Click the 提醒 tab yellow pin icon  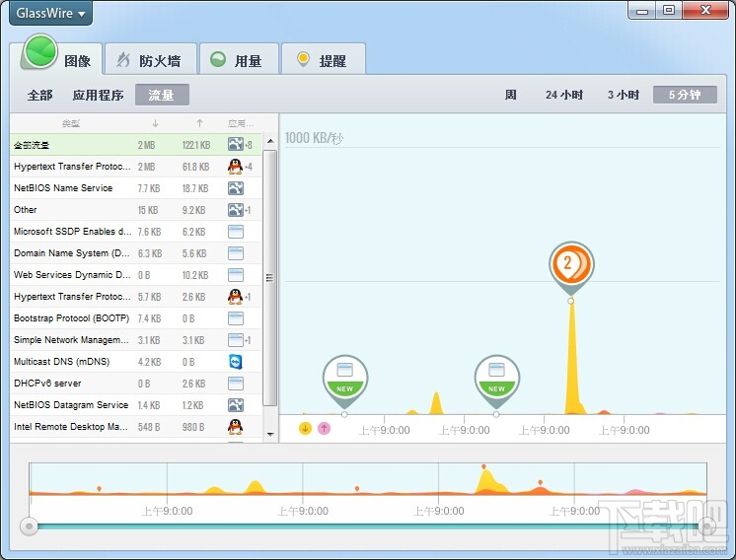[303, 59]
